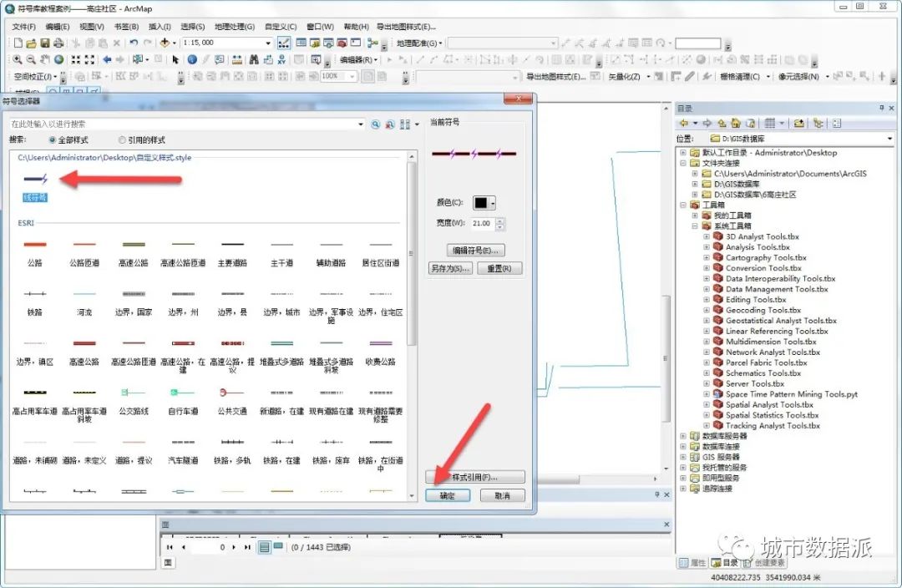Click the 另存为(S)... button
902x588 pixels.
point(450,268)
